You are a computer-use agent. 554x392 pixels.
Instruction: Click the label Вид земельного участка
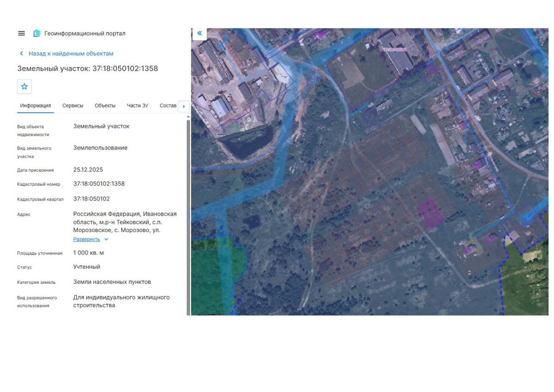click(x=35, y=152)
